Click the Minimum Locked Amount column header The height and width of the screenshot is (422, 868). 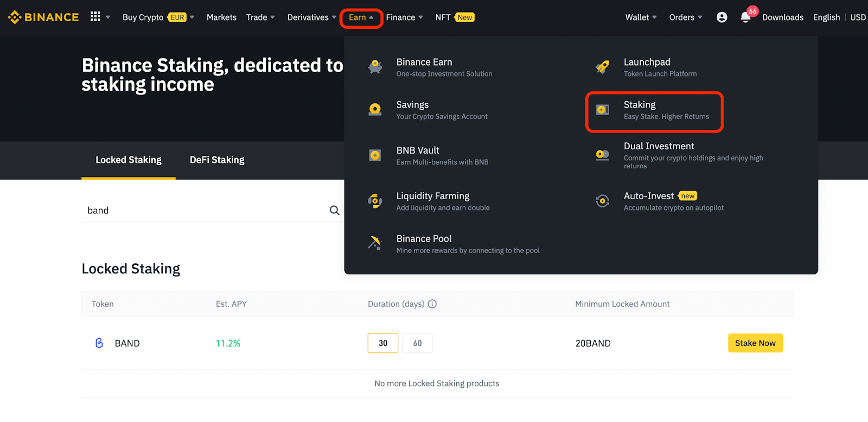pos(622,304)
